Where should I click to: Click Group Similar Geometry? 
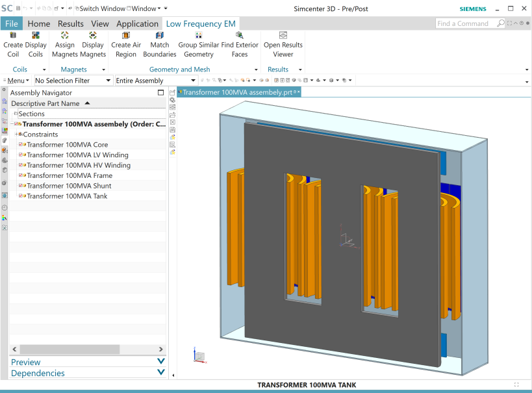(x=199, y=45)
